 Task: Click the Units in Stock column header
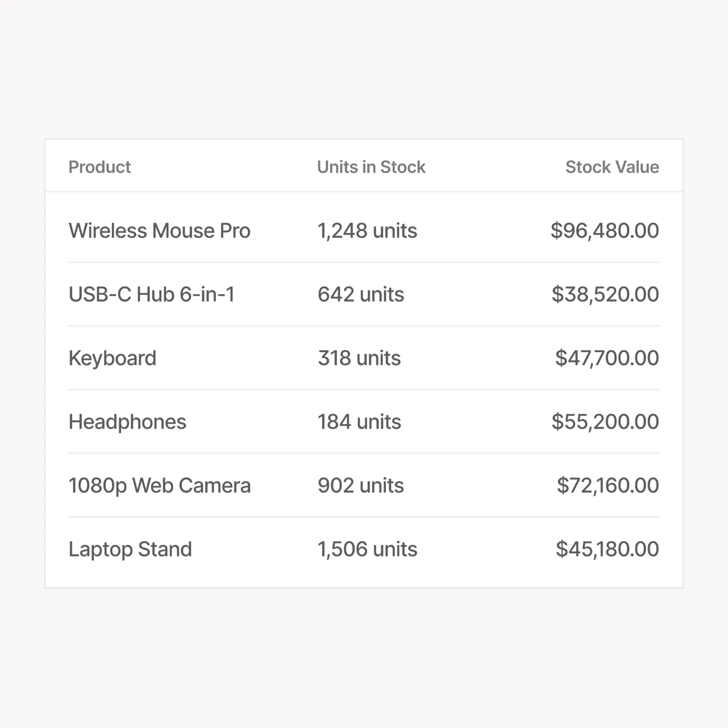point(371,167)
